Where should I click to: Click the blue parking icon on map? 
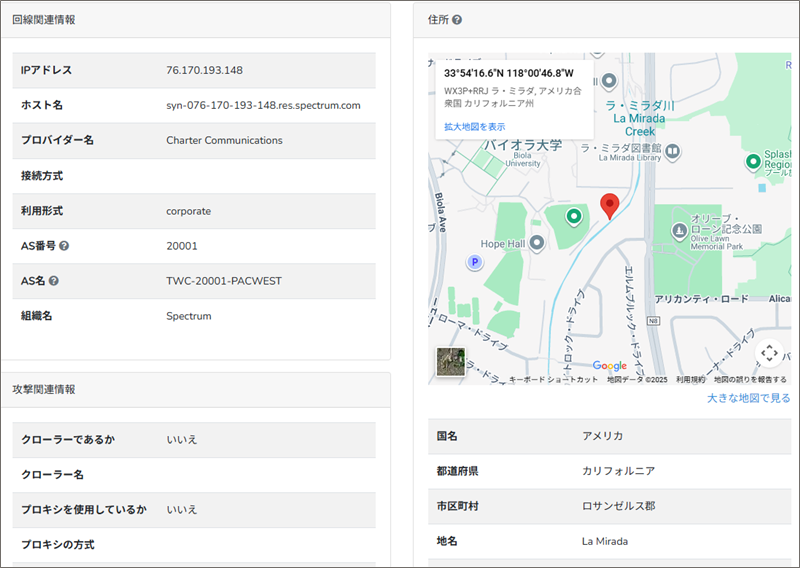coord(475,262)
